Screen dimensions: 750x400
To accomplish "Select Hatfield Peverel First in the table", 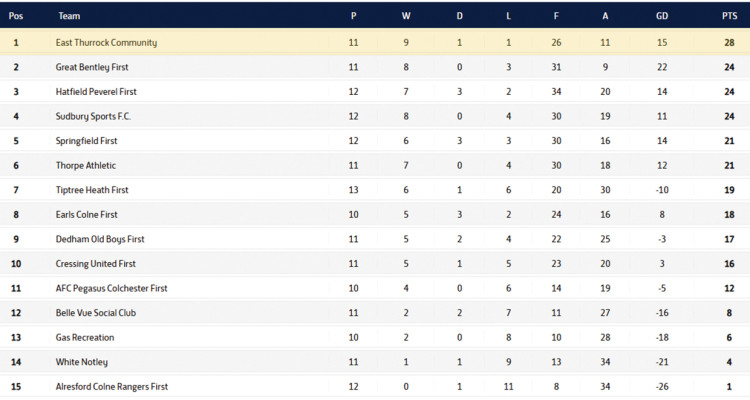I will pyautogui.click(x=96, y=91).
